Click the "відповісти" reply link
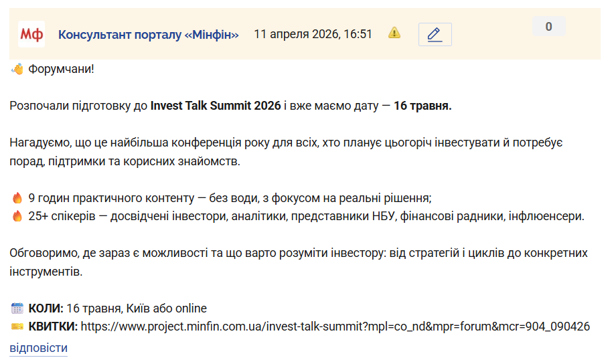The height and width of the screenshot is (364, 612). click(x=38, y=348)
